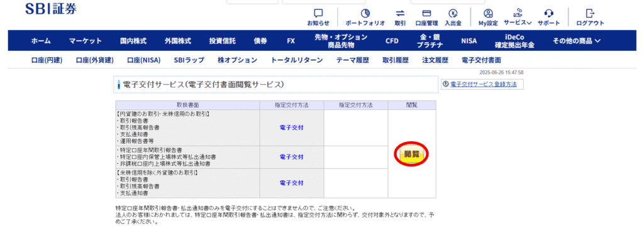
Task: Open 投資信託 menu item
Action: (222, 41)
